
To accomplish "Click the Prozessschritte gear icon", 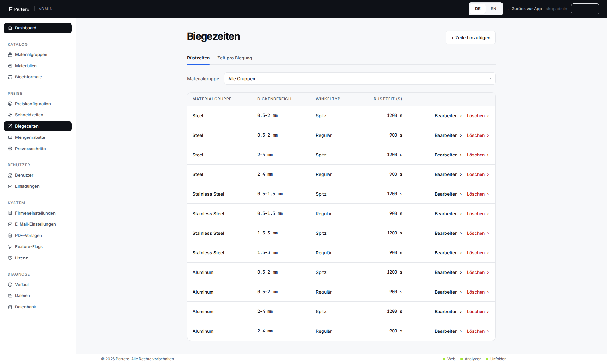I will pos(10,149).
